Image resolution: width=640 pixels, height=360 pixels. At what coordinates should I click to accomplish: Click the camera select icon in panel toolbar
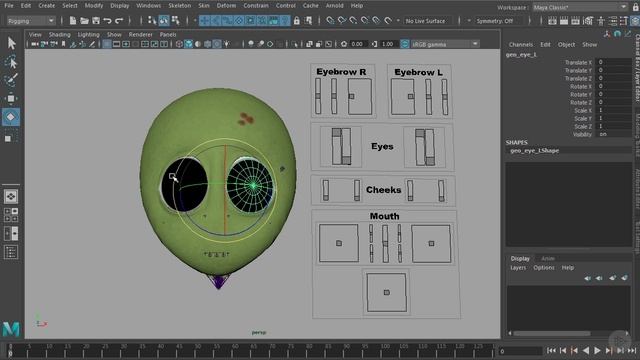coord(35,44)
